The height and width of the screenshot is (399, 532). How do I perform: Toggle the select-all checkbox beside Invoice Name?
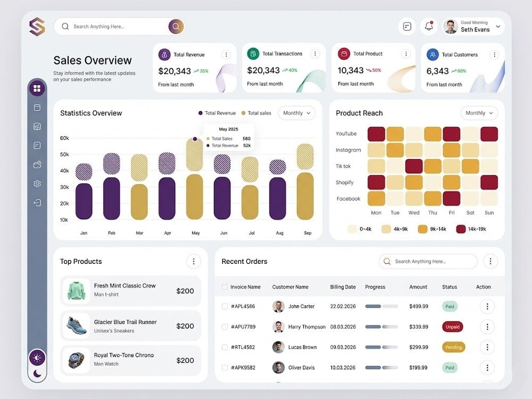pos(225,287)
